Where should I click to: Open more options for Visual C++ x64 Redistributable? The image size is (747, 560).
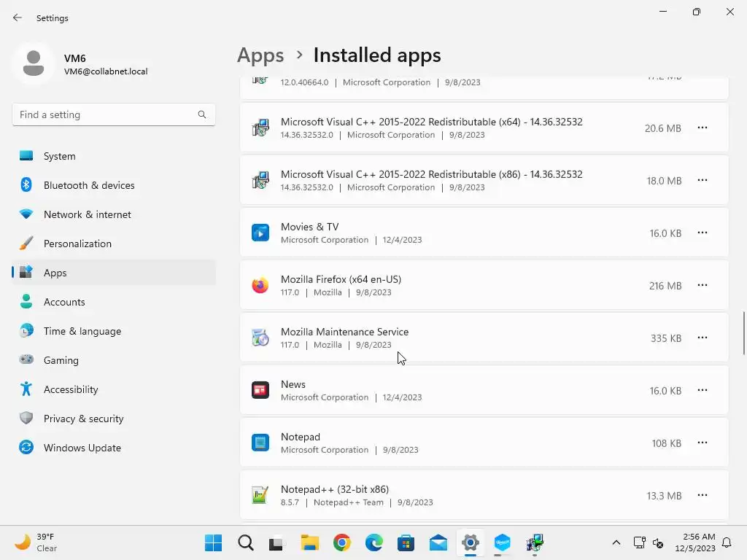pos(703,128)
